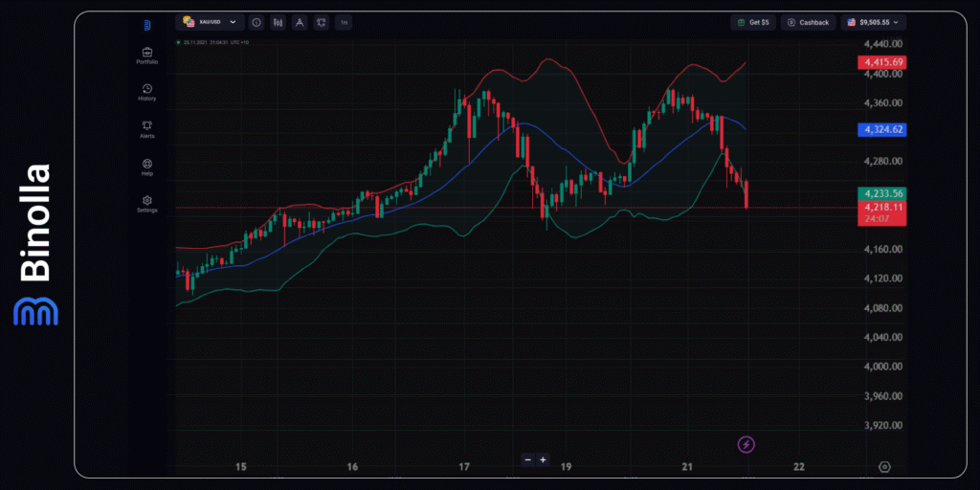Open the chart type candlestick icon
Viewport: 980px width, 490px height.
coord(278,22)
